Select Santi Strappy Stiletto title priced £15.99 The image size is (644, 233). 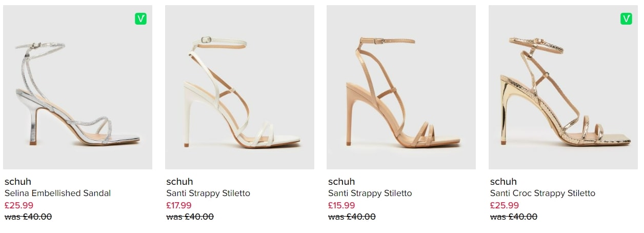[x=370, y=193]
